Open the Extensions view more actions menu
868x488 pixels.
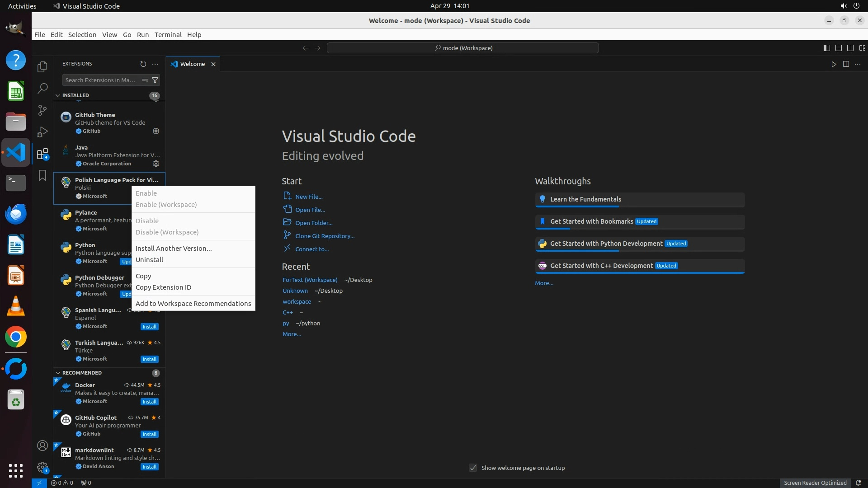coord(155,64)
